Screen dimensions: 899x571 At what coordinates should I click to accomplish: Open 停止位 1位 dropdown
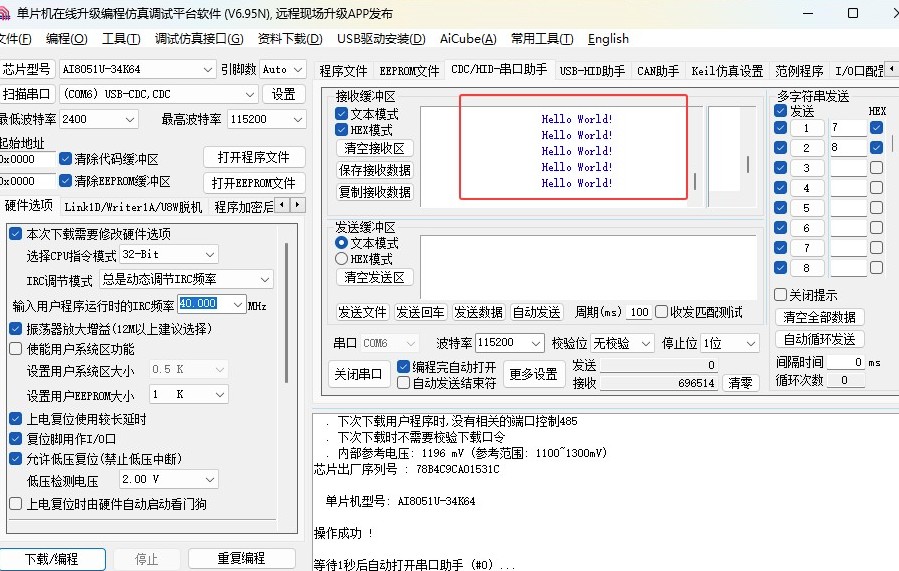[730, 343]
